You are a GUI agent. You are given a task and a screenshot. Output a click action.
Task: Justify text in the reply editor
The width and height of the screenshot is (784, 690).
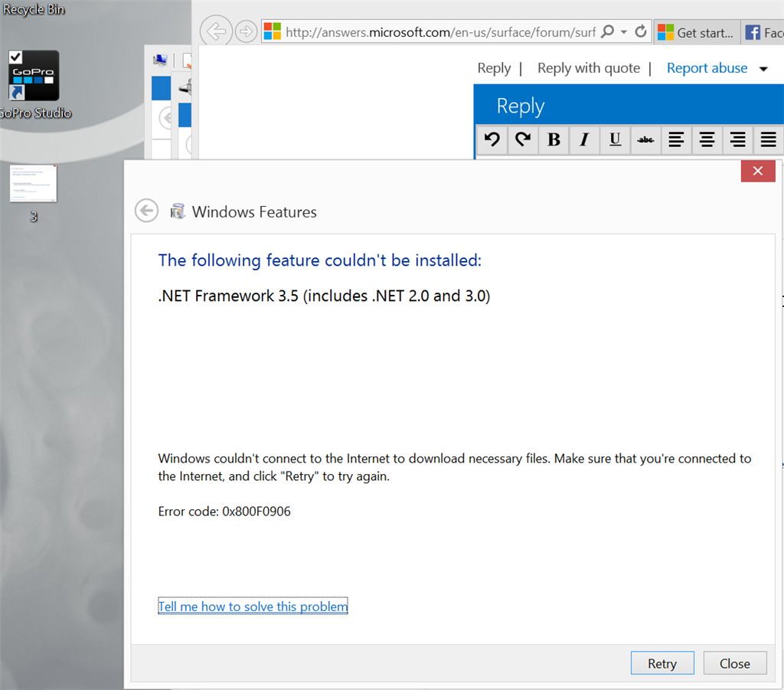[768, 139]
